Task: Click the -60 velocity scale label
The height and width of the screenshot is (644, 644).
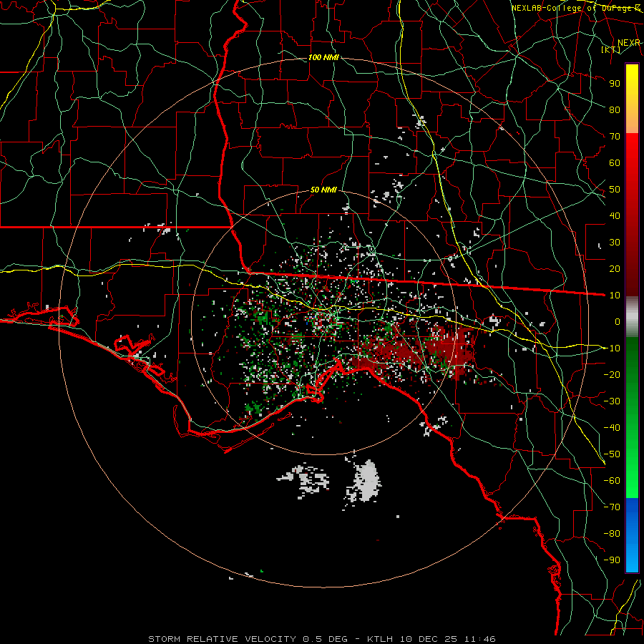Action: [x=612, y=481]
